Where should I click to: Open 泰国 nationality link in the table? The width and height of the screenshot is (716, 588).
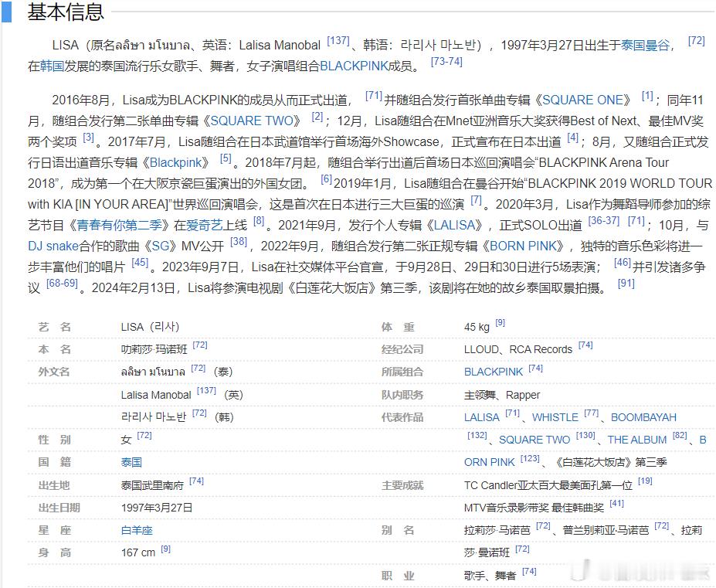pos(131,462)
